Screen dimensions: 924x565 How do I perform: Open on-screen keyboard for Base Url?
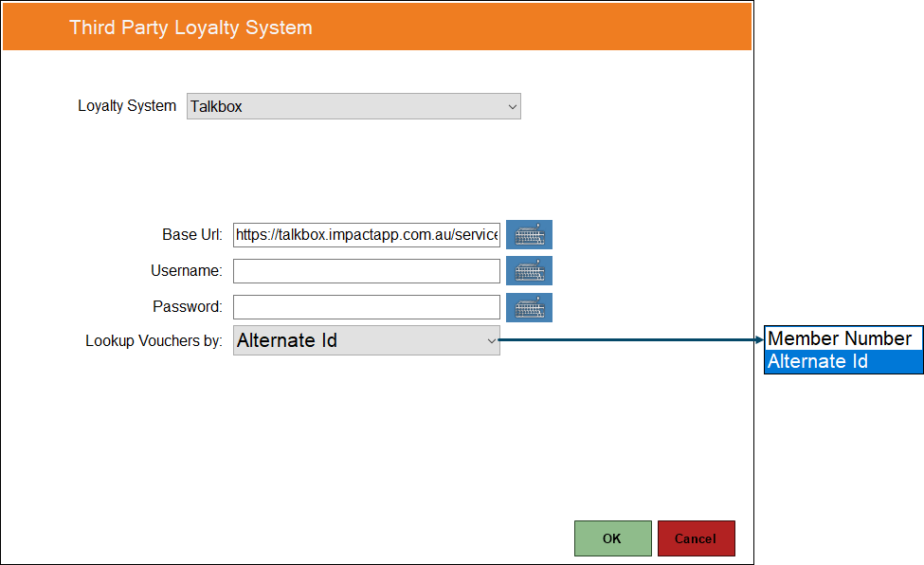coord(529,235)
